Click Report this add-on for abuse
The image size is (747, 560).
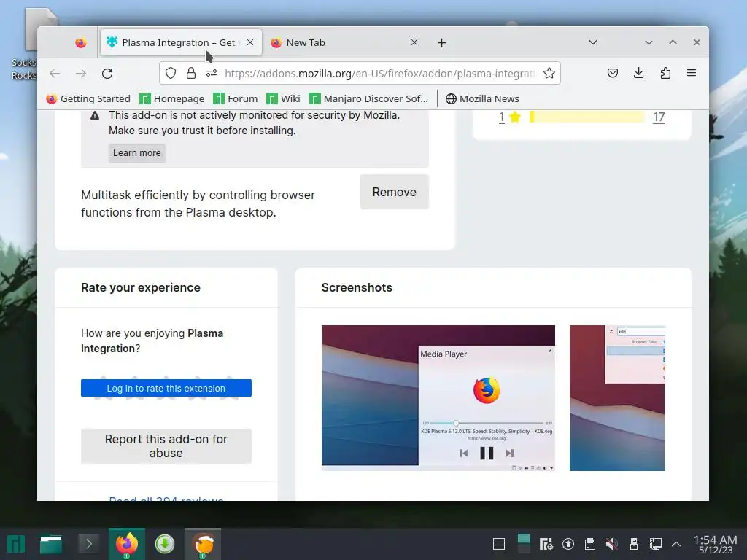(166, 446)
